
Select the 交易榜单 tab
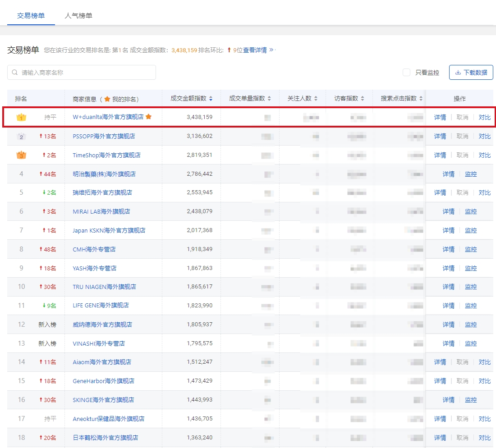tap(31, 15)
